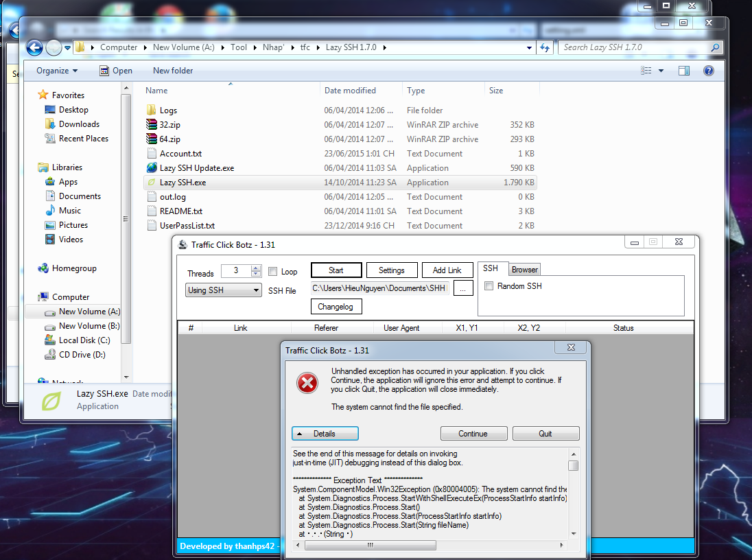Click the Lazy SSH Update.exe globe icon
752x560 pixels.
pyautogui.click(x=152, y=168)
